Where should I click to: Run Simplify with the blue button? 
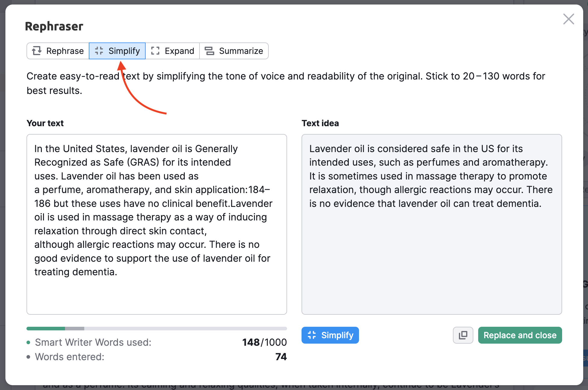[330, 335]
